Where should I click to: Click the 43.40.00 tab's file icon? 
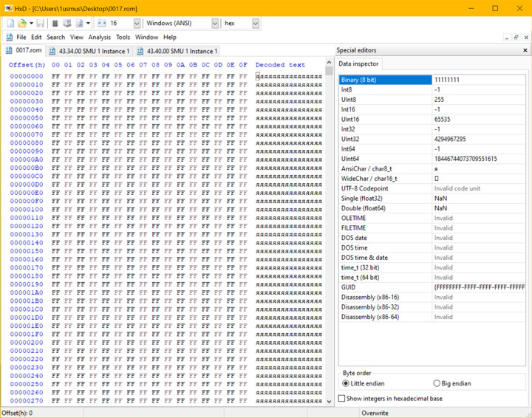tap(140, 51)
